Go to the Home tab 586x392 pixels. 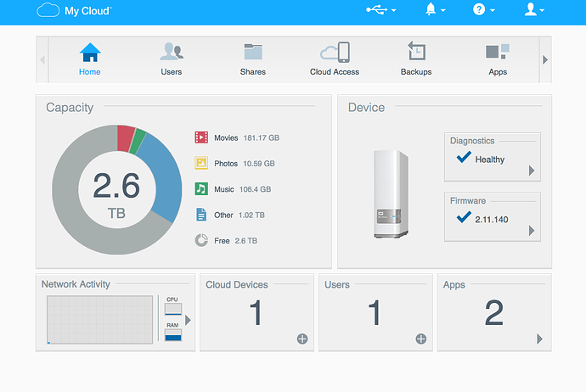90,59
